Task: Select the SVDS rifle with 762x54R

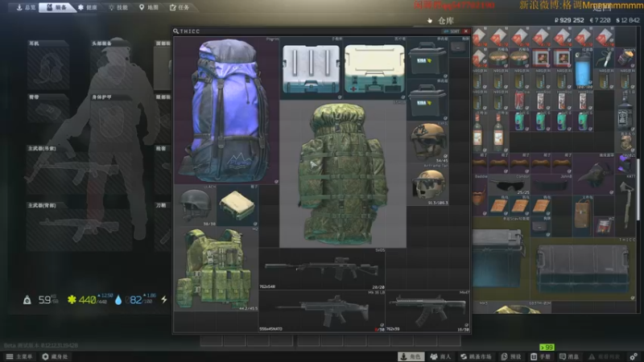Action: point(322,269)
